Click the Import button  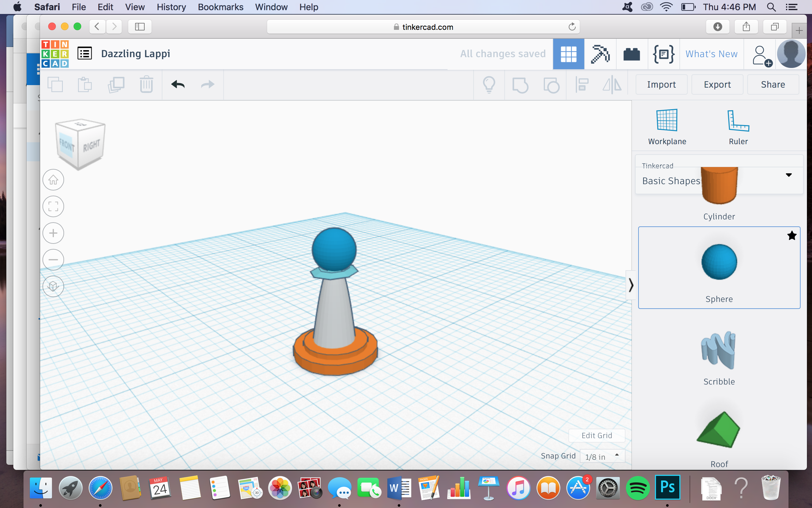(661, 84)
